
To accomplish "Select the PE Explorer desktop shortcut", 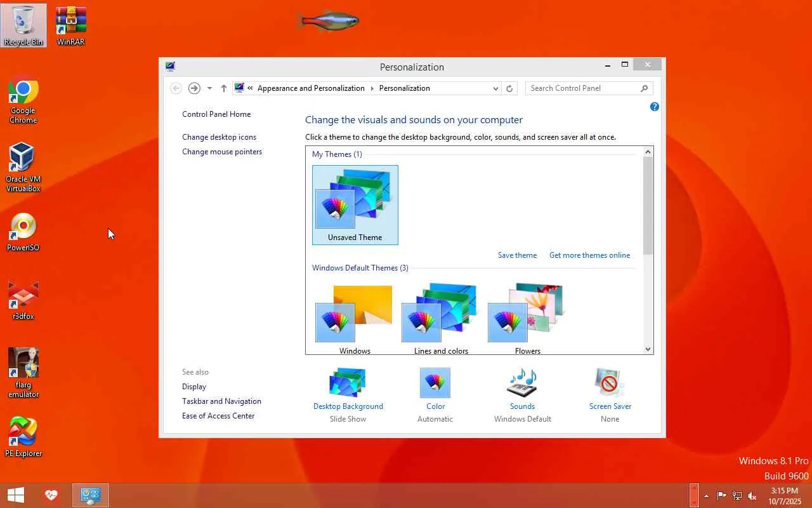I will tap(23, 438).
